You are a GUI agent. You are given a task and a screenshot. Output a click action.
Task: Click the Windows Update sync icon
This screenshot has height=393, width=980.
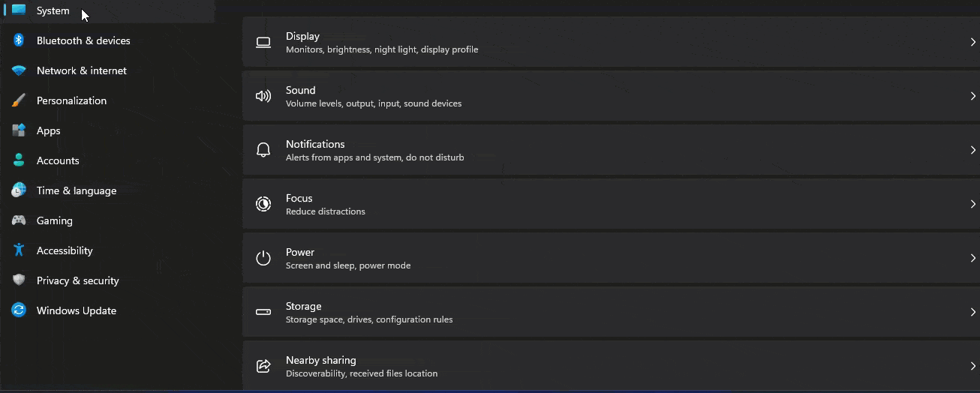(19, 310)
